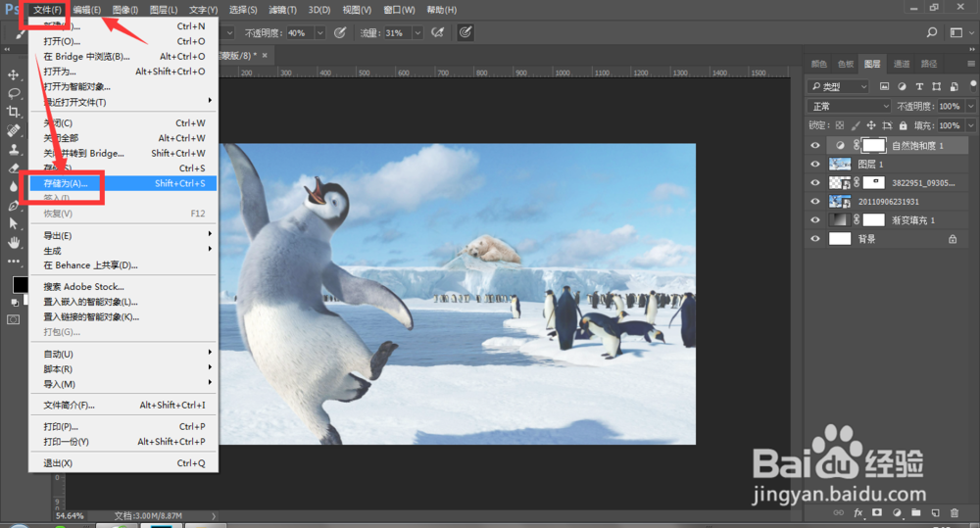The image size is (980, 528).
Task: Open the 编辑(E) menu
Action: click(86, 10)
